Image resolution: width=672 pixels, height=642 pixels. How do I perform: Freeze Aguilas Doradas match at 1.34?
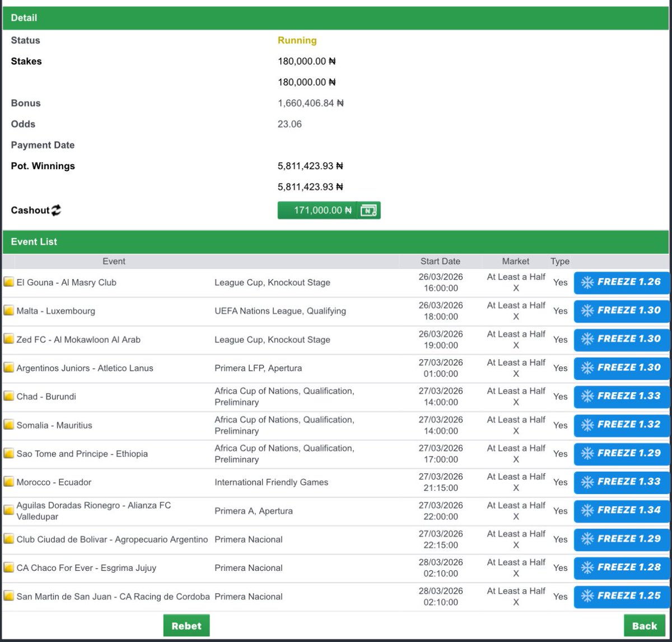tap(622, 511)
